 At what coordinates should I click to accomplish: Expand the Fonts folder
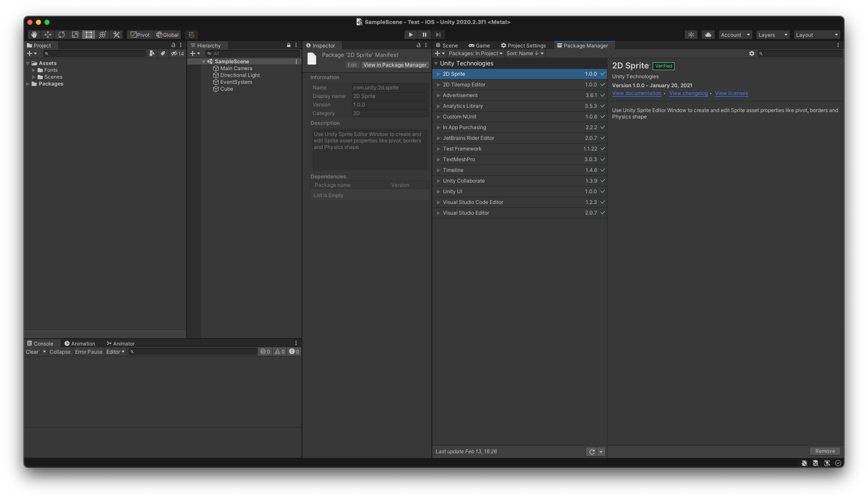pyautogui.click(x=34, y=70)
